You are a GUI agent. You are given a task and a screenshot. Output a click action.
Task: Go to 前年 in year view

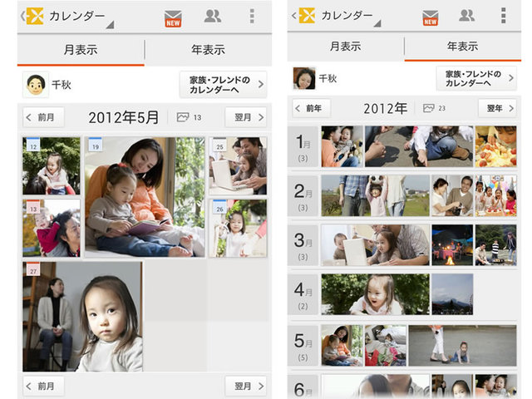pos(312,108)
